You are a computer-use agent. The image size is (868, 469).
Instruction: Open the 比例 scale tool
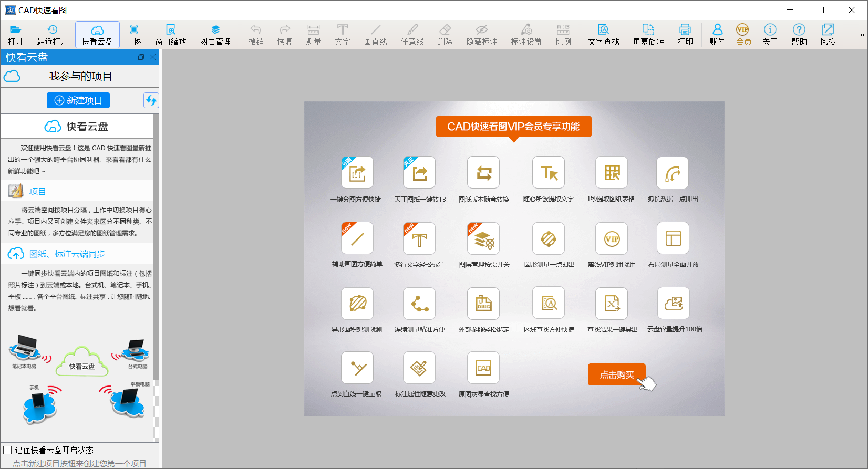[563, 35]
